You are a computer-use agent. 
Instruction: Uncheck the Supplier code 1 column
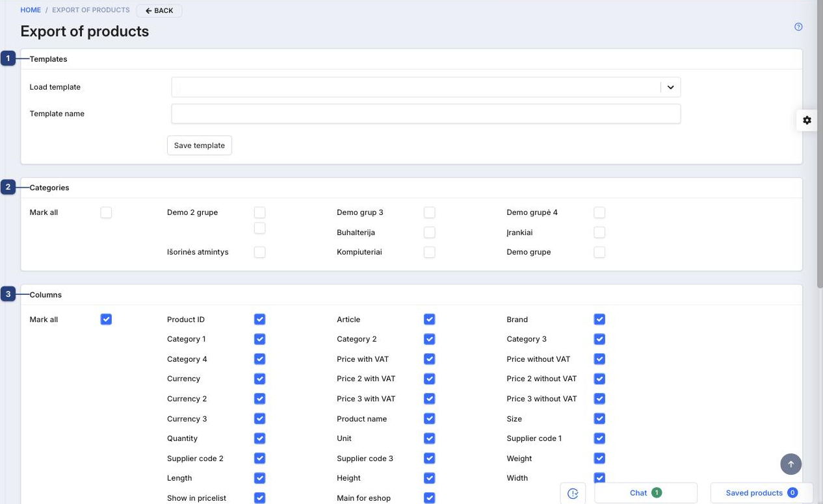tap(599, 438)
